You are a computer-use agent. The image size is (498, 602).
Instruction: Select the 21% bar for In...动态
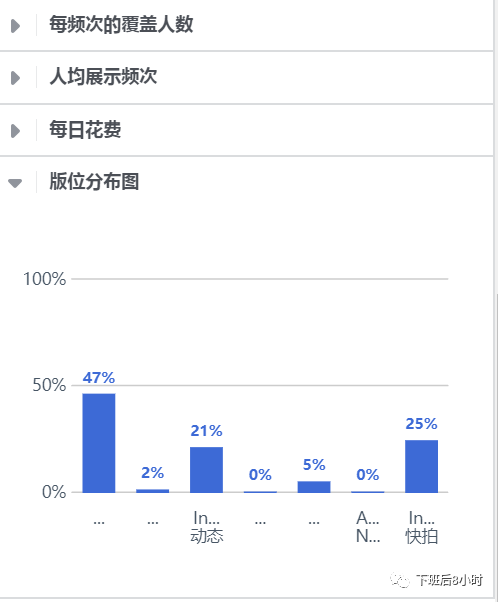click(x=207, y=470)
